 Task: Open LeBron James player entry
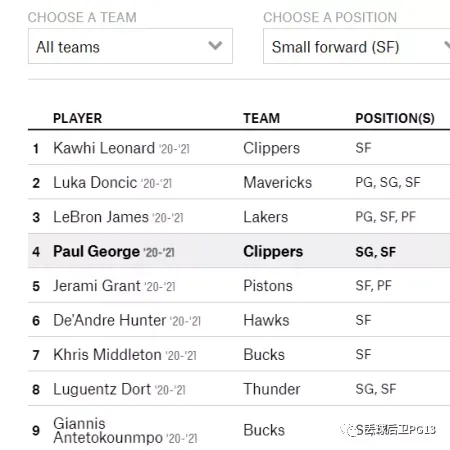click(101, 217)
